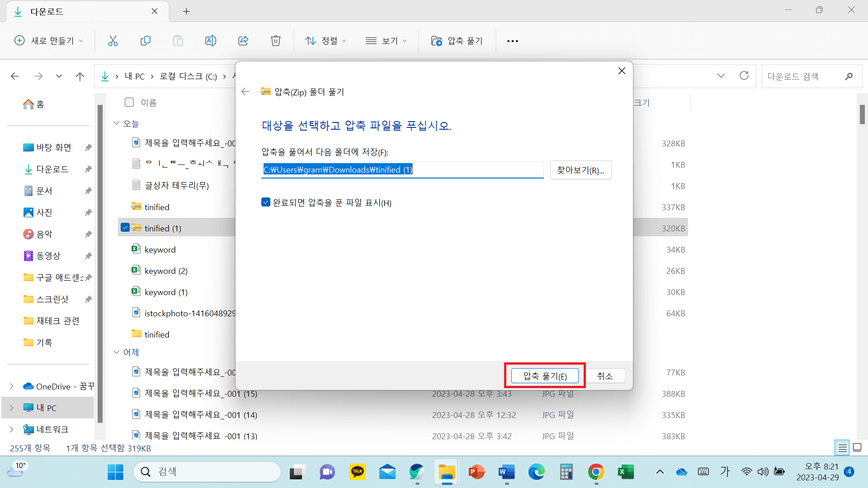The width and height of the screenshot is (868, 488).
Task: Click the Cut scissors icon
Action: click(113, 41)
